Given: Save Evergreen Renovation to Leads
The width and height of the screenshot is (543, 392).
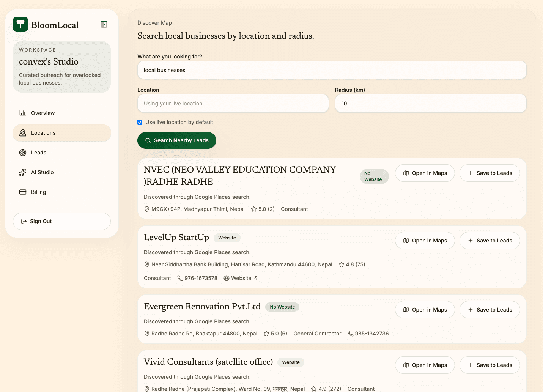Looking at the screenshot, I should [489, 310].
